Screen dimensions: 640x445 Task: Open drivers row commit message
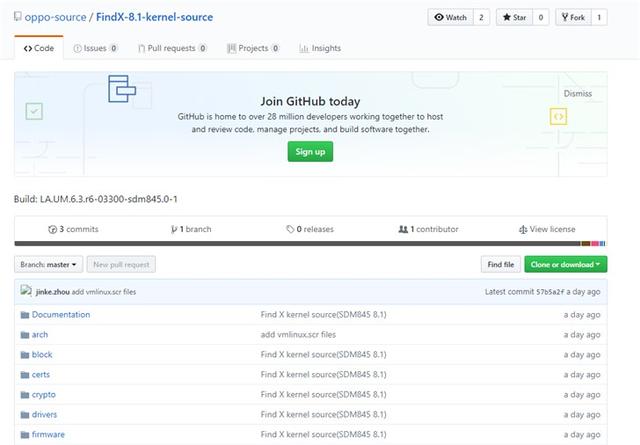coord(323,414)
